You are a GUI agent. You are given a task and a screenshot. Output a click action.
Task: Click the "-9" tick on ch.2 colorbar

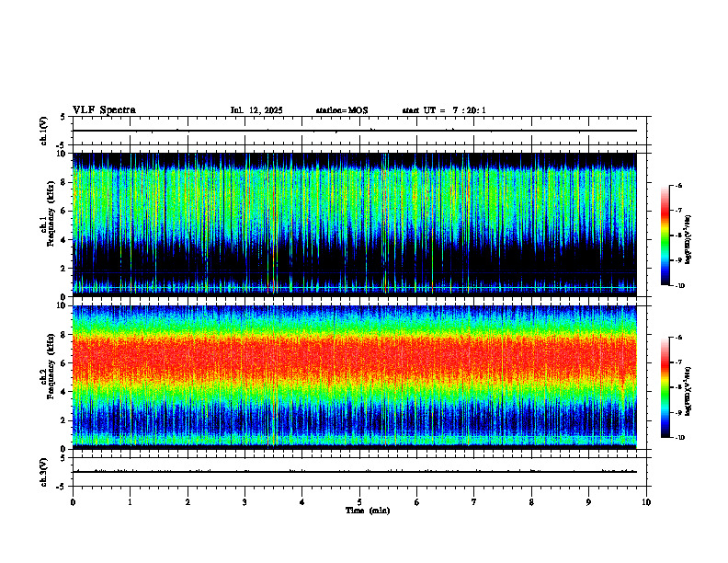(x=678, y=412)
